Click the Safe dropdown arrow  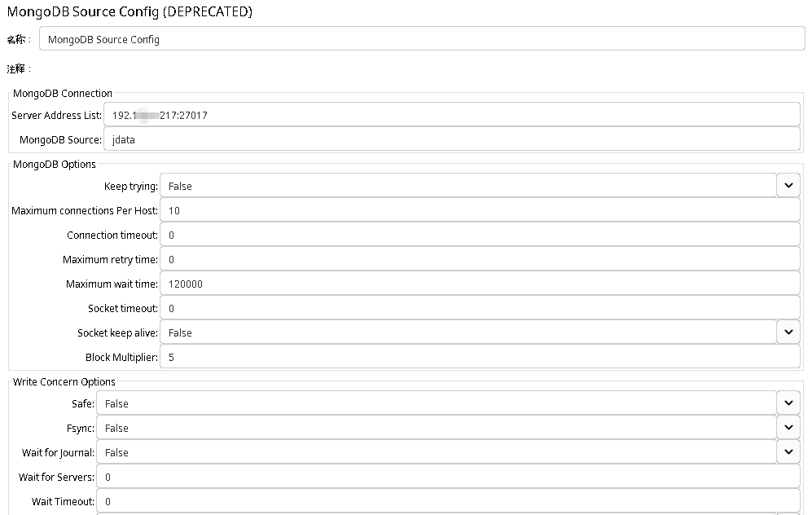coord(787,403)
